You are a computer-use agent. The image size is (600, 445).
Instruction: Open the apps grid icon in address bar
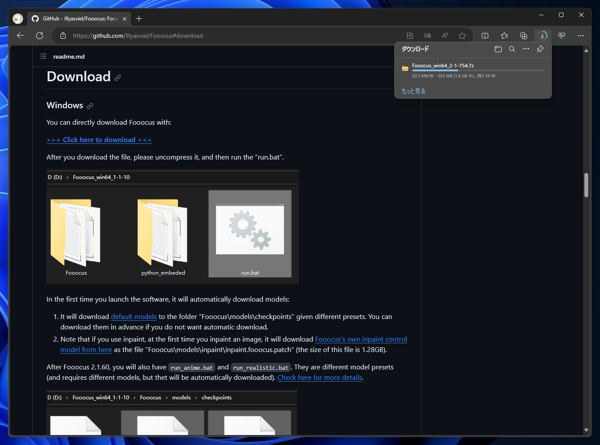(410, 36)
